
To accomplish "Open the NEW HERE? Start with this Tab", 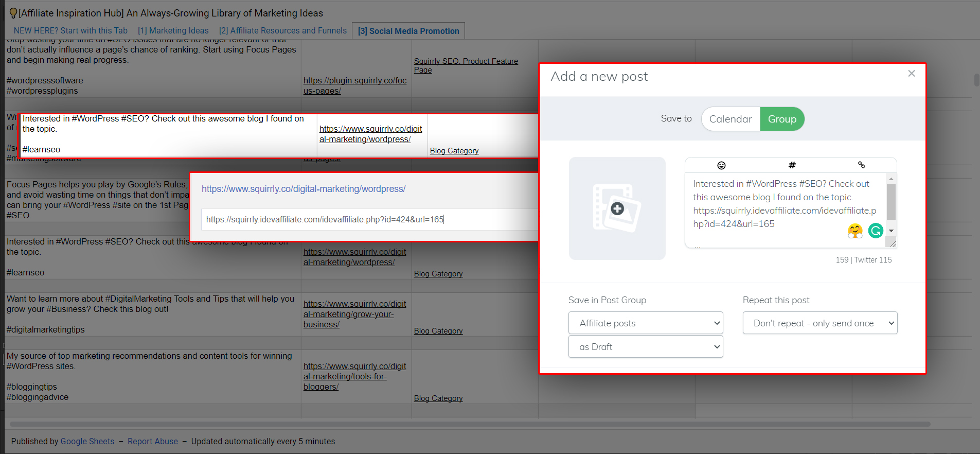I will 70,31.
